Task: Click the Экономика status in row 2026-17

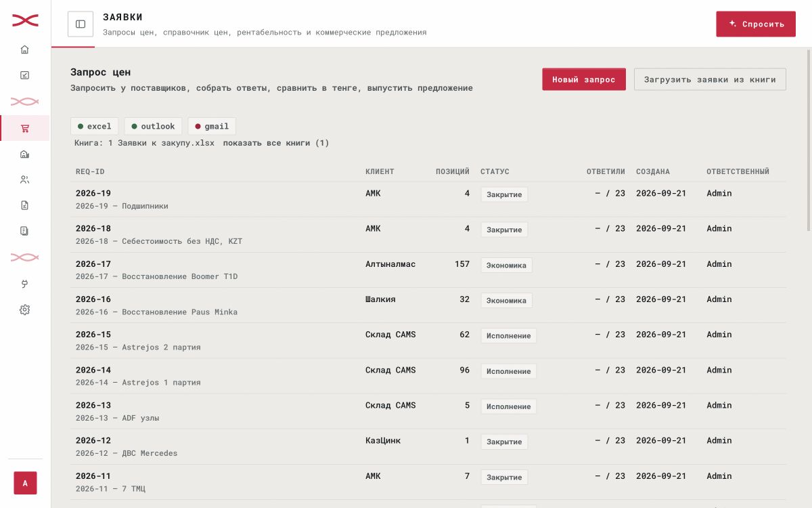Action: point(506,265)
